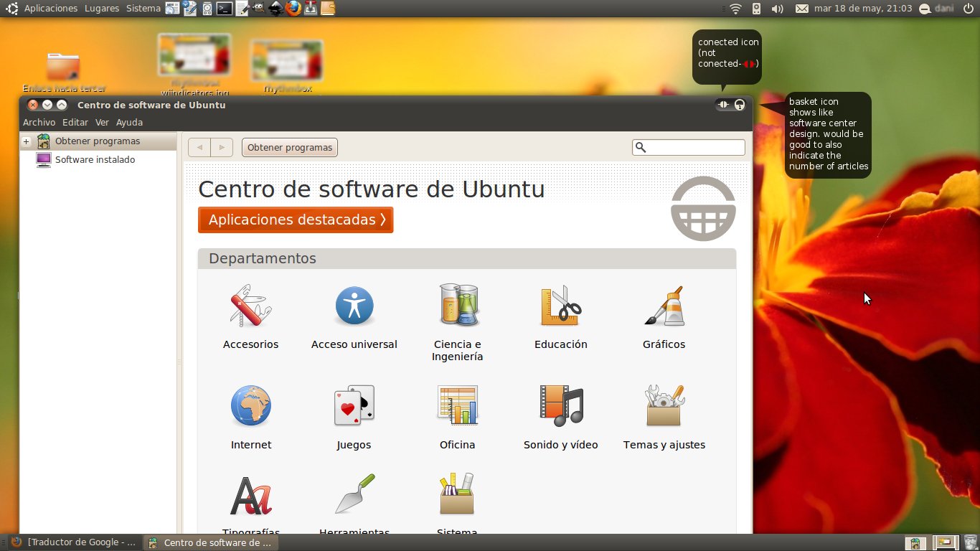
Task: Open Temas y ajustes department
Action: (664, 417)
